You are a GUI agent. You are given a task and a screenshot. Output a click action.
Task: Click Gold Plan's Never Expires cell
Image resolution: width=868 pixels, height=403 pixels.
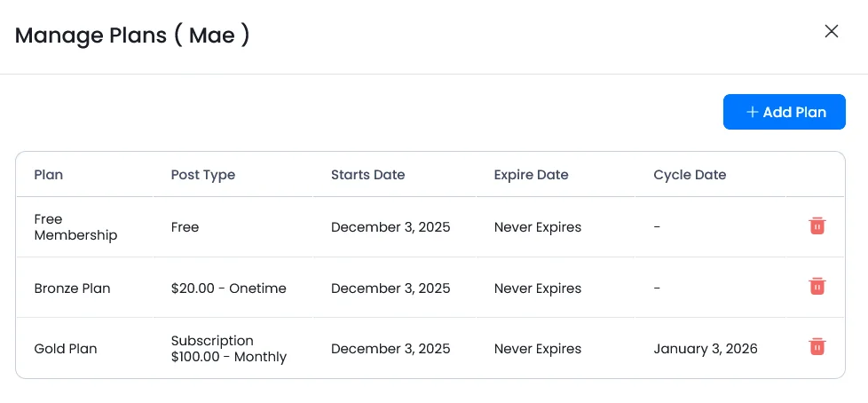(538, 349)
